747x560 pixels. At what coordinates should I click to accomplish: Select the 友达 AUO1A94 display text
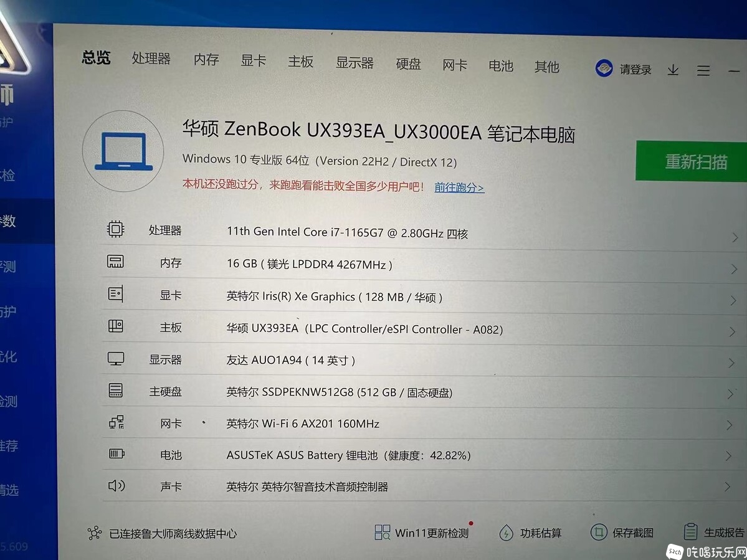pyautogui.click(x=290, y=360)
